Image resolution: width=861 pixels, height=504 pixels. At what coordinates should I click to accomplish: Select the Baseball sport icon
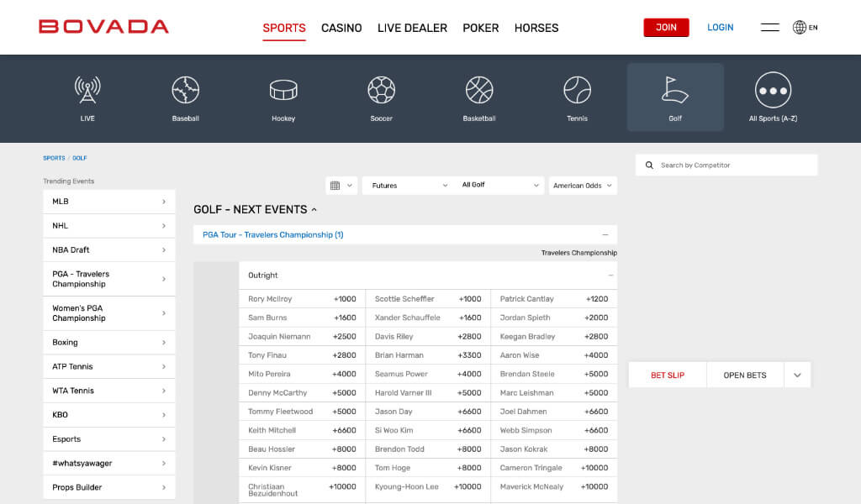click(186, 90)
